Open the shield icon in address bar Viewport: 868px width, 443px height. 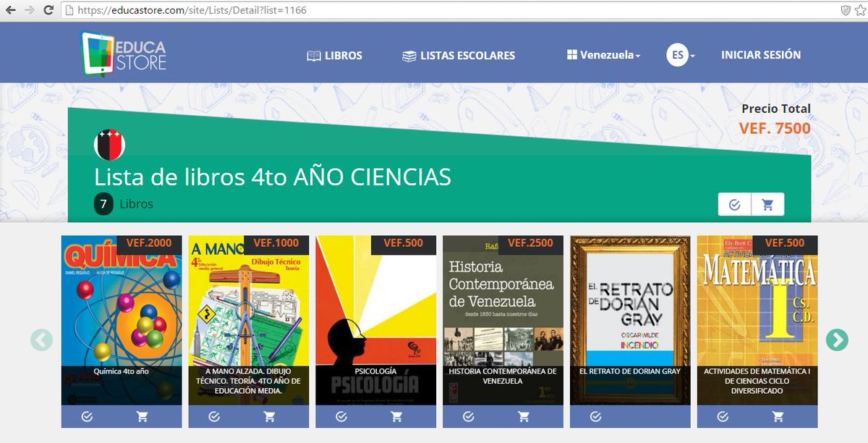(x=845, y=11)
